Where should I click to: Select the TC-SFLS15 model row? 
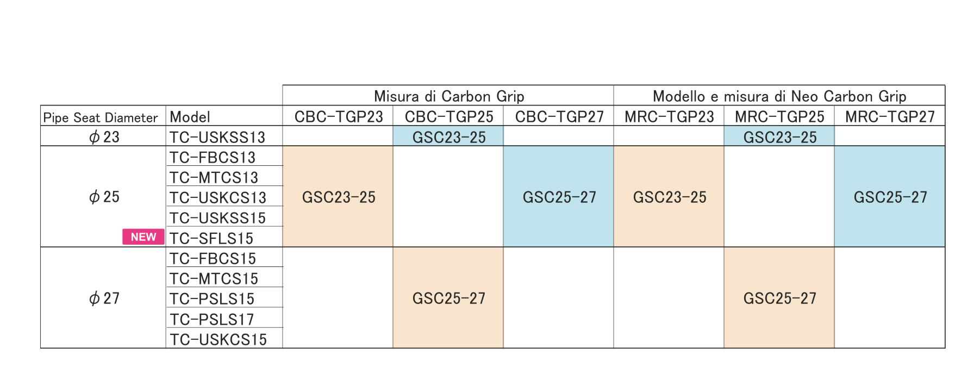(x=211, y=238)
